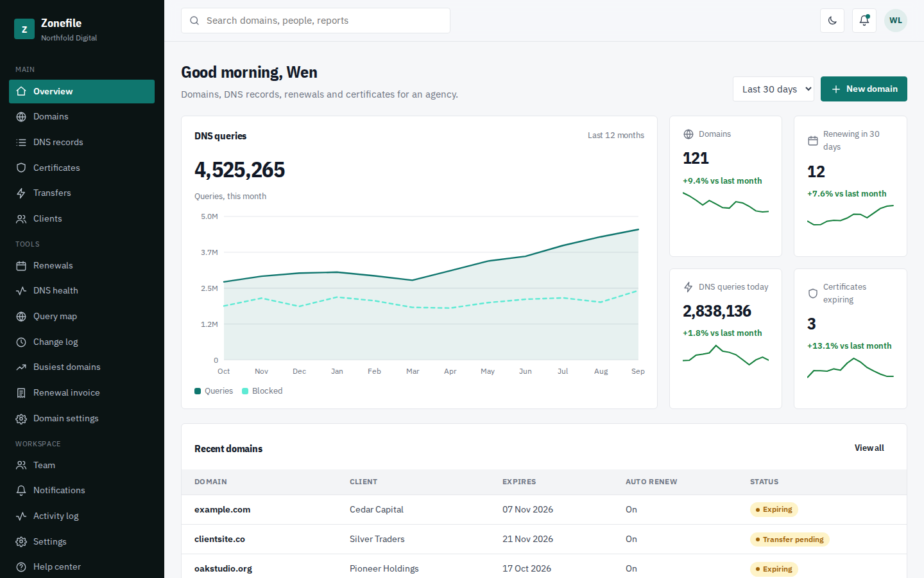
Task: Open the Query map tool
Action: point(81,317)
